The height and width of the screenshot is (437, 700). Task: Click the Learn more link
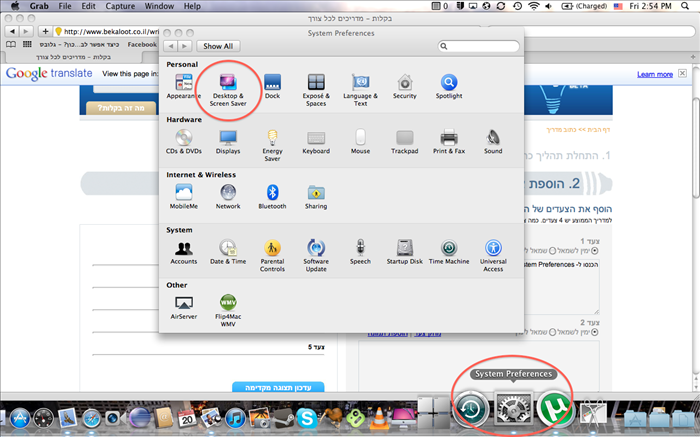655,74
